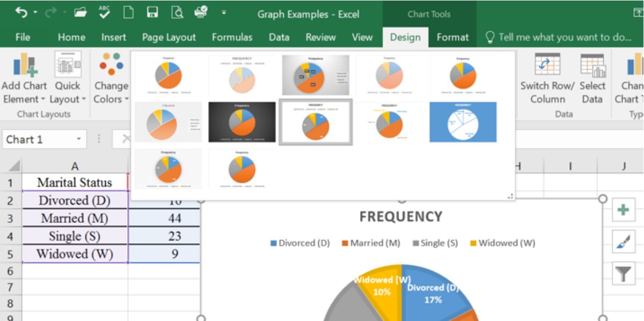This screenshot has height=321, width=644.
Task: Click the Divorced (D) legend entry
Action: [300, 243]
